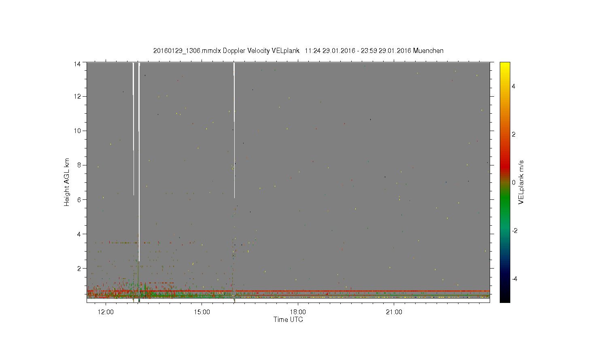Click the height tick label 6

pos(79,199)
